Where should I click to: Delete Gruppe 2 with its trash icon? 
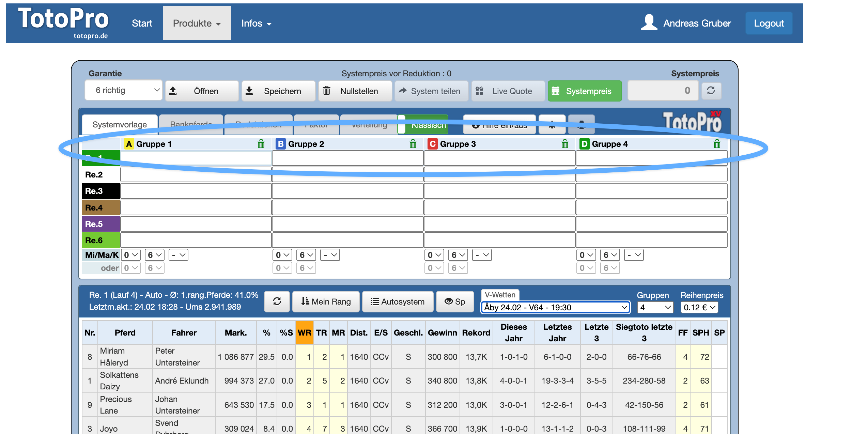[x=413, y=144]
